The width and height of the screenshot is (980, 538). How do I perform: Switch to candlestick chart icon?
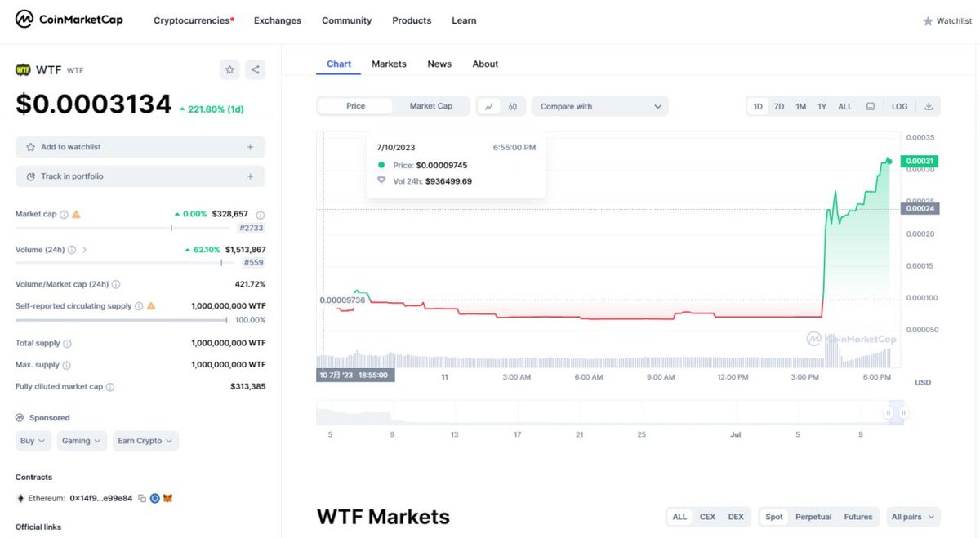click(x=513, y=106)
